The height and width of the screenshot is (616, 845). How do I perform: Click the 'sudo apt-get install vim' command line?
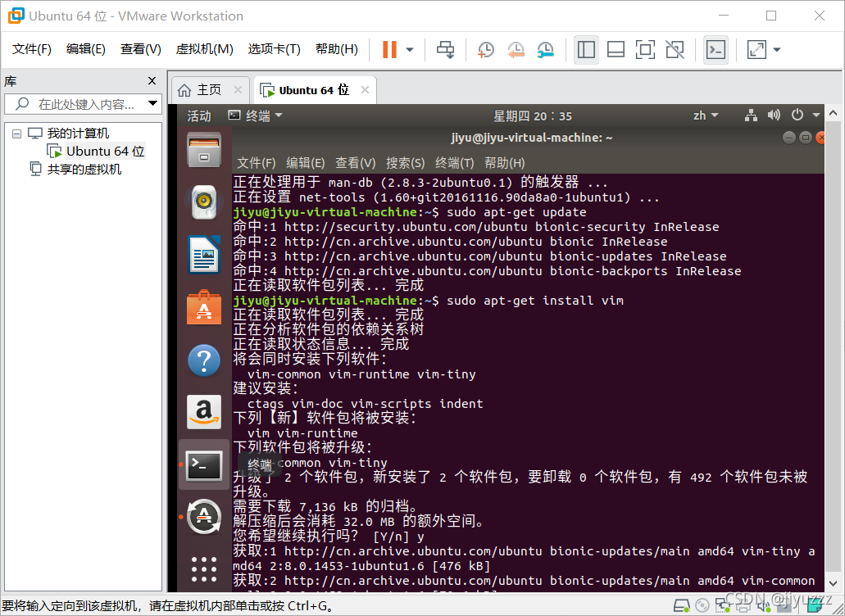[535, 301]
